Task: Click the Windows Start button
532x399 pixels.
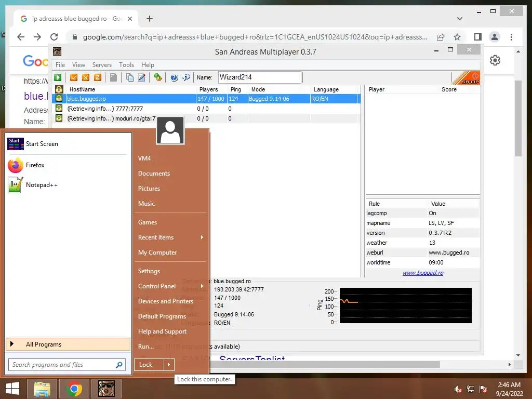Action: (x=12, y=389)
